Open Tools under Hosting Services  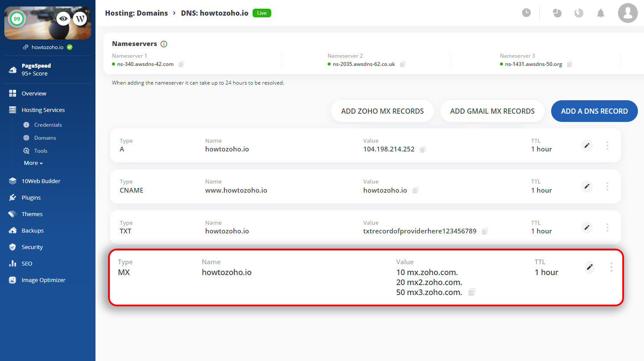[41, 151]
